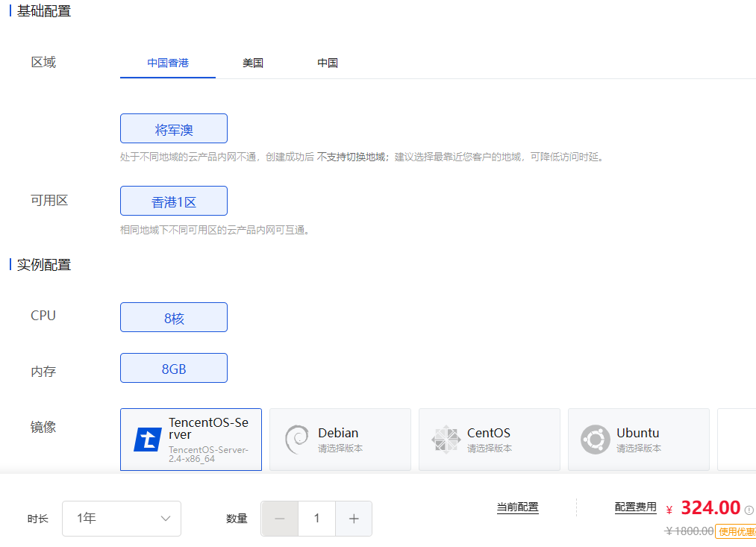Select the 中国香港 region tab

168,63
